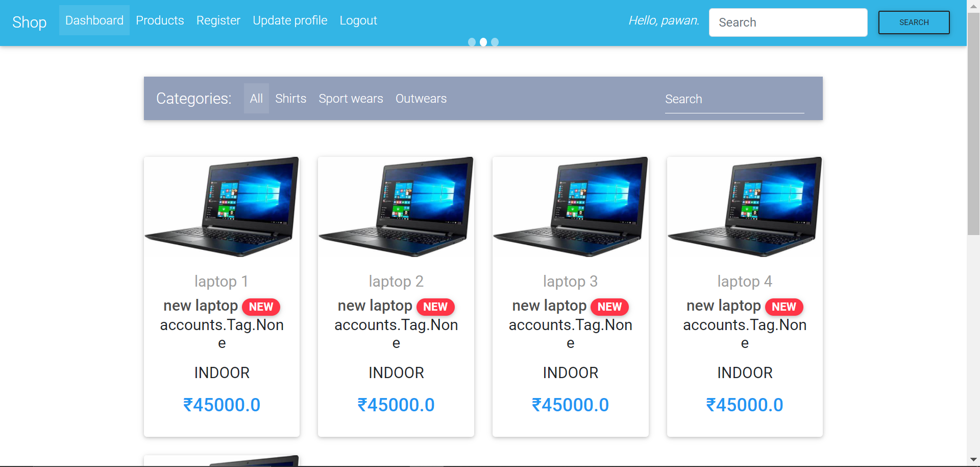Select the middle carousel indicator dot
The width and height of the screenshot is (980, 467).
483,42
